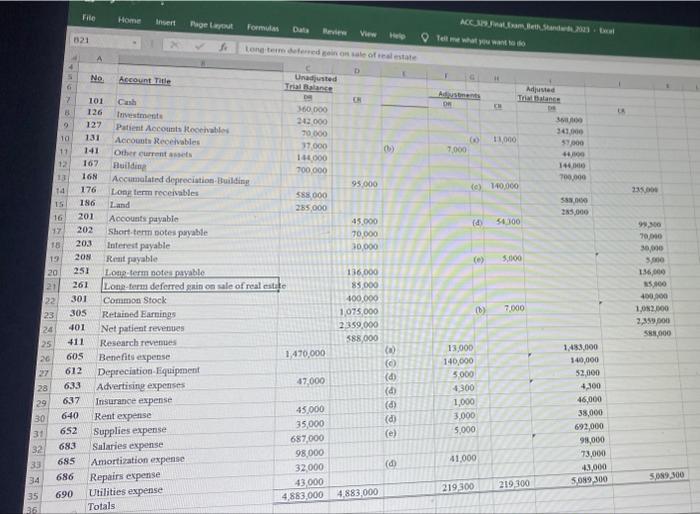This screenshot has width=700, height=514.
Task: Select column C header
Action: coord(308,68)
